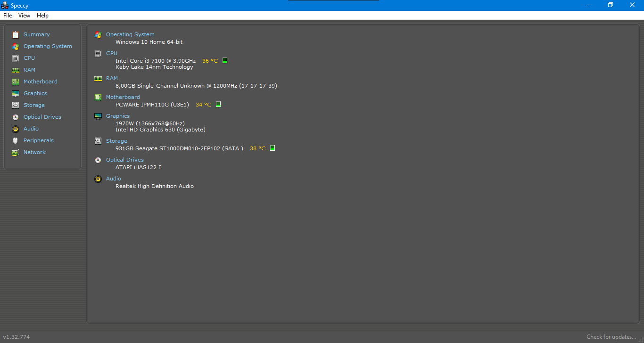Click 1970W (1366x768@60Hz) monitor text

point(150,123)
